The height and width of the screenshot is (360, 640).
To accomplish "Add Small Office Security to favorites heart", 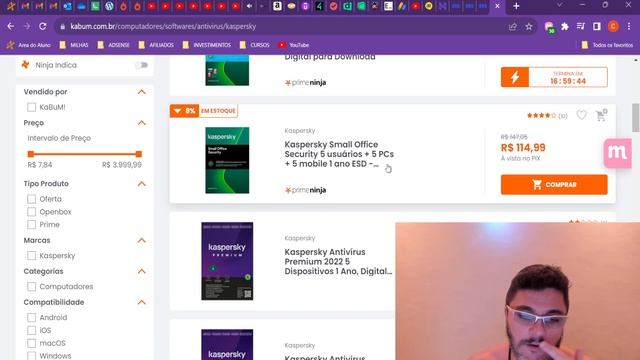I will (x=582, y=115).
